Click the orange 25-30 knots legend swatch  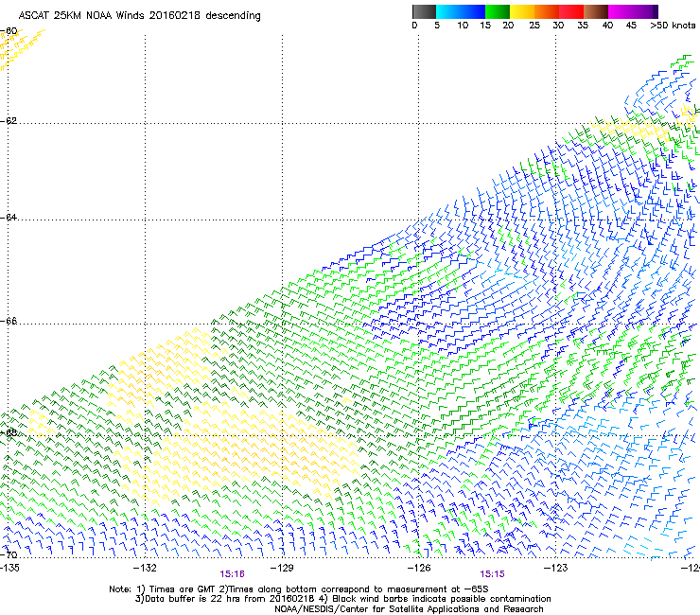pyautogui.click(x=547, y=11)
